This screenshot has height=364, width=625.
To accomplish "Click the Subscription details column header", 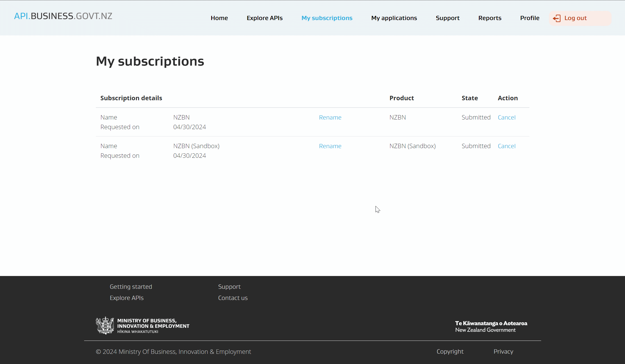I will tap(131, 98).
